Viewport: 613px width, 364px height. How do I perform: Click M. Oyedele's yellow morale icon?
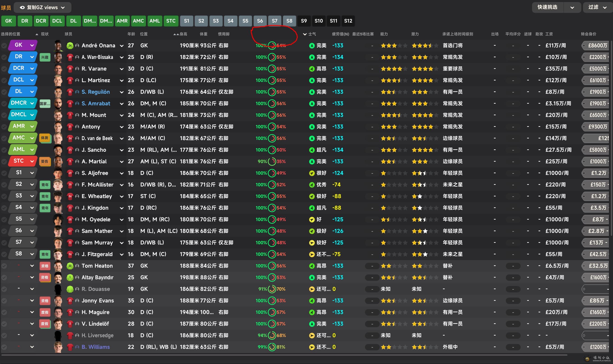[x=312, y=220]
